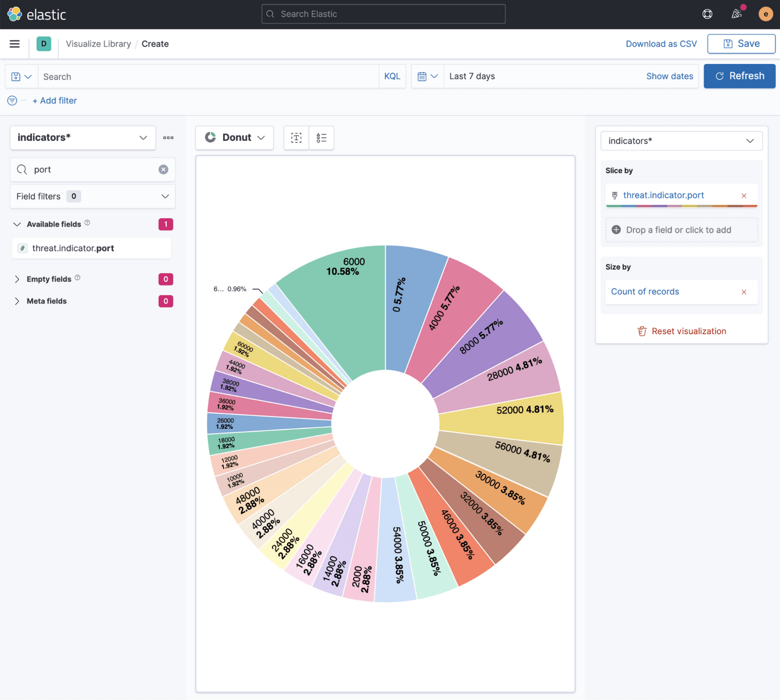The width and height of the screenshot is (780, 700).
Task: Clear the port field search
Action: pos(163,170)
